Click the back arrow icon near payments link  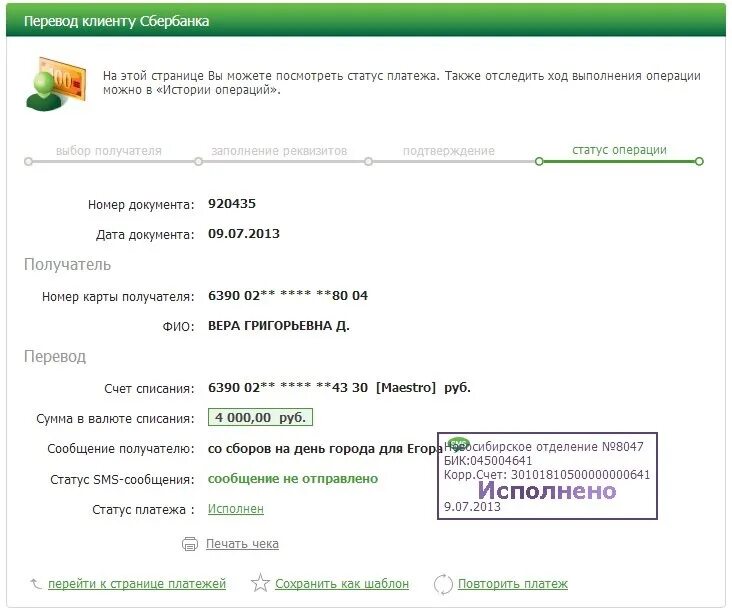(35, 583)
